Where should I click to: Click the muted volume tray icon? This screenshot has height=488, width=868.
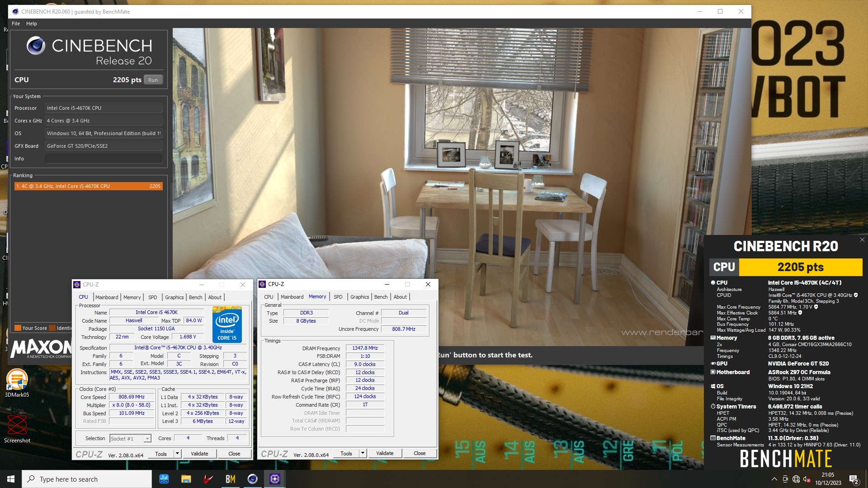pos(807,479)
